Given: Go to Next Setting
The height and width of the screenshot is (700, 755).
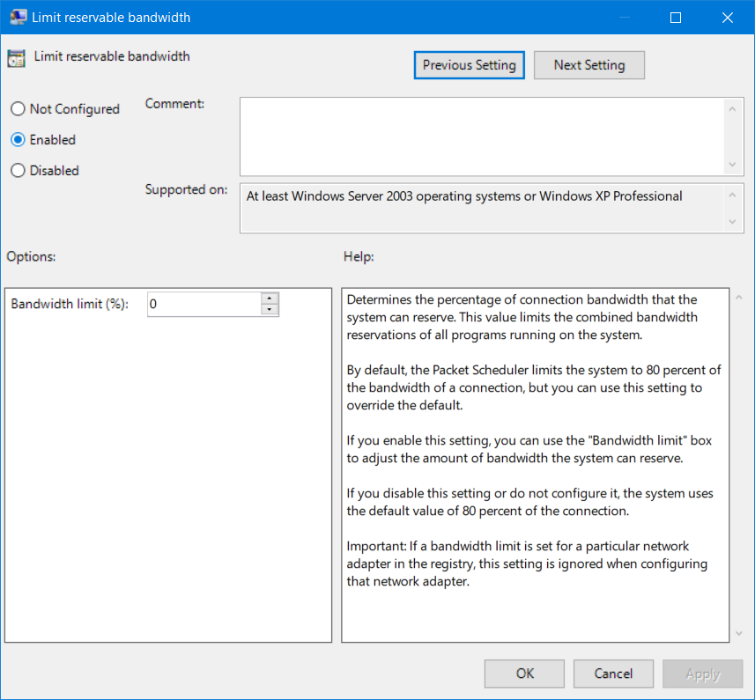Looking at the screenshot, I should [x=588, y=65].
